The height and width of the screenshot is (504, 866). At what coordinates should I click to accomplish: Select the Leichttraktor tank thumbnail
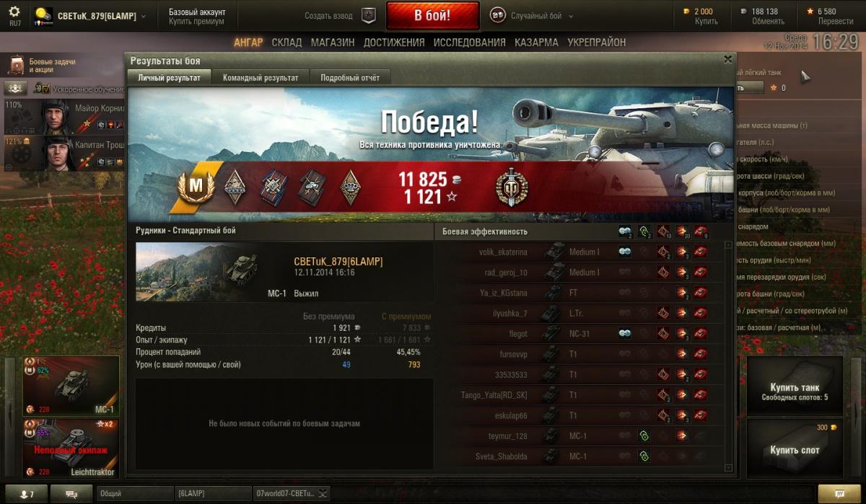71,448
